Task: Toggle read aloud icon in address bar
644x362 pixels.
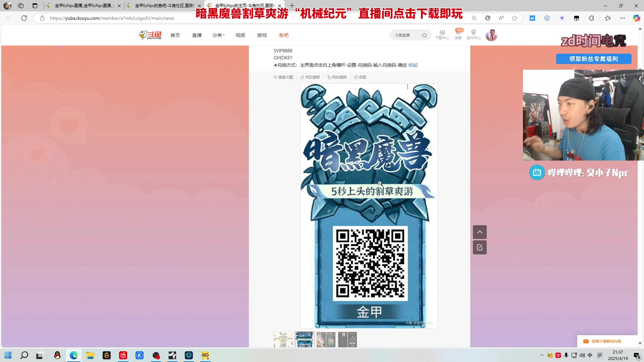Action: [501, 18]
